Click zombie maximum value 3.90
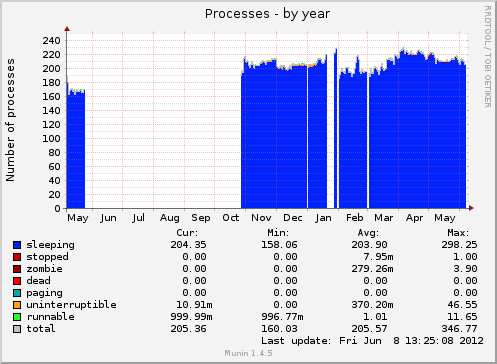The width and height of the screenshot is (497, 364). point(465,269)
